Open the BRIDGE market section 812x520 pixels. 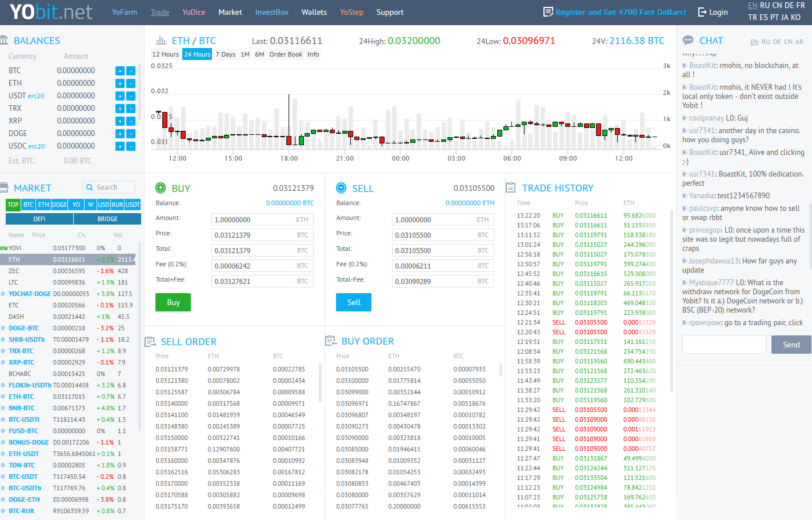point(107,219)
